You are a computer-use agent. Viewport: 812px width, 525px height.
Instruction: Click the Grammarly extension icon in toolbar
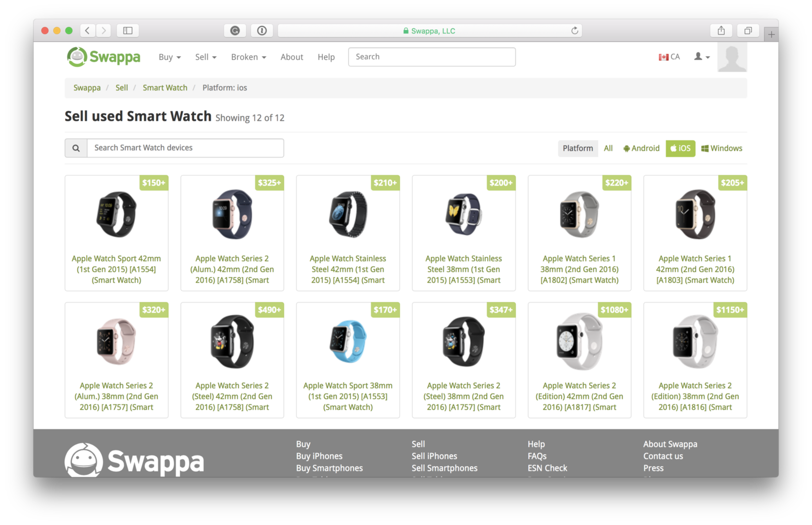tap(235, 30)
